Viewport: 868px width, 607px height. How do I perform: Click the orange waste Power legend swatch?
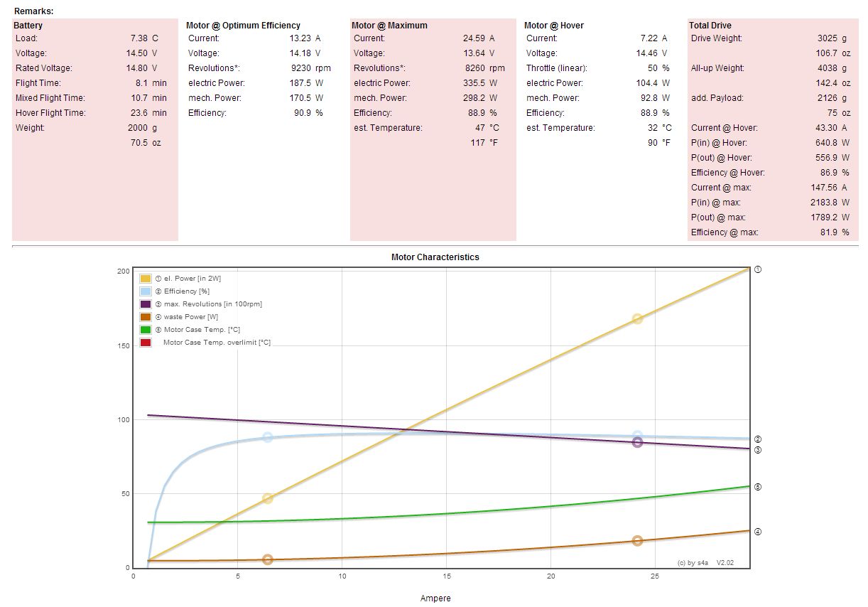click(x=146, y=317)
